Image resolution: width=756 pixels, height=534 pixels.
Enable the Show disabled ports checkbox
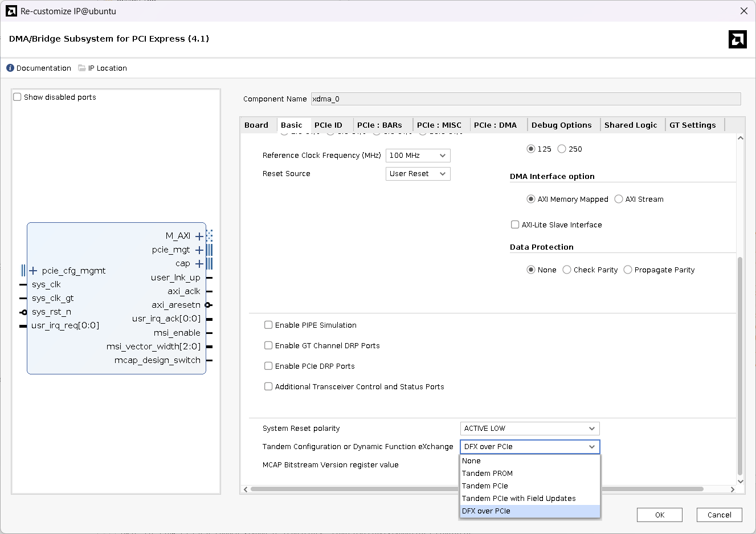(18, 97)
